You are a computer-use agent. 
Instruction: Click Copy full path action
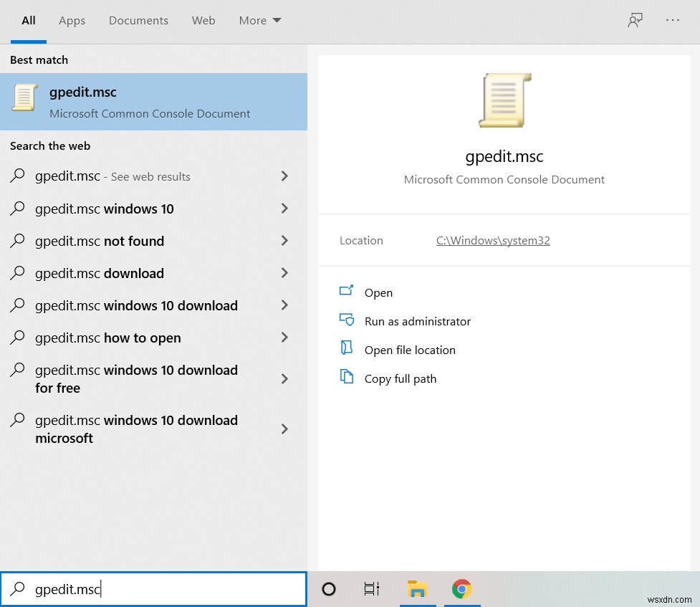400,378
